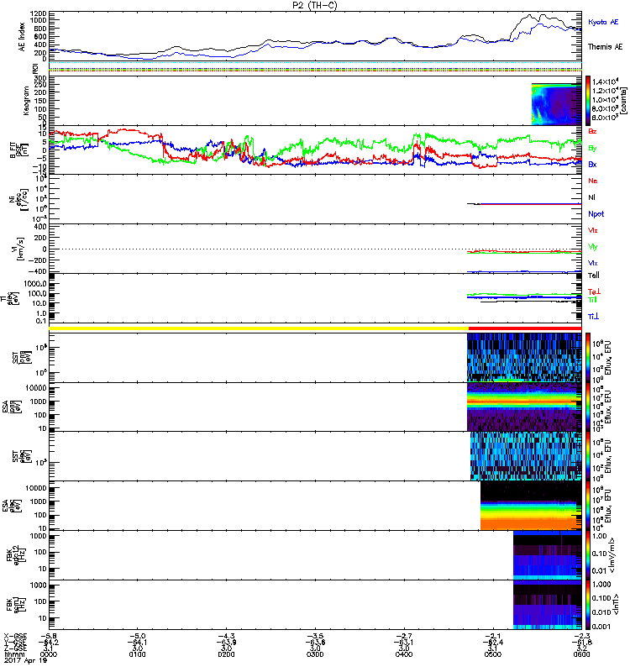Click the 0400 time tick label
The width and height of the screenshot is (630, 672).
404,654
